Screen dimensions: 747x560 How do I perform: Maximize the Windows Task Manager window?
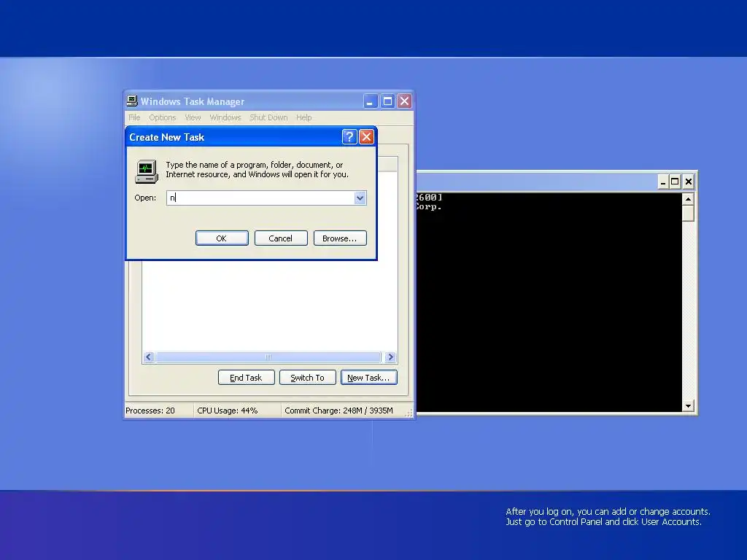click(x=387, y=101)
